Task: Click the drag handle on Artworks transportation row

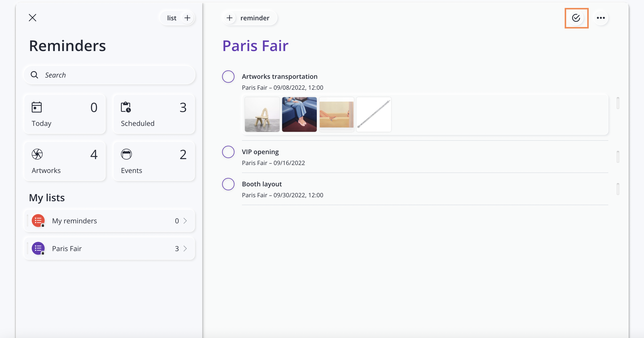Action: point(618,103)
